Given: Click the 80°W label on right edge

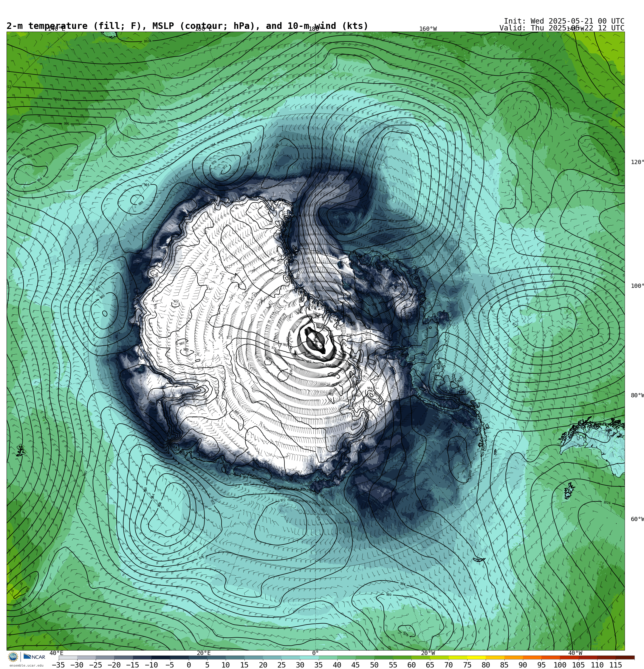Looking at the screenshot, I should [x=637, y=395].
